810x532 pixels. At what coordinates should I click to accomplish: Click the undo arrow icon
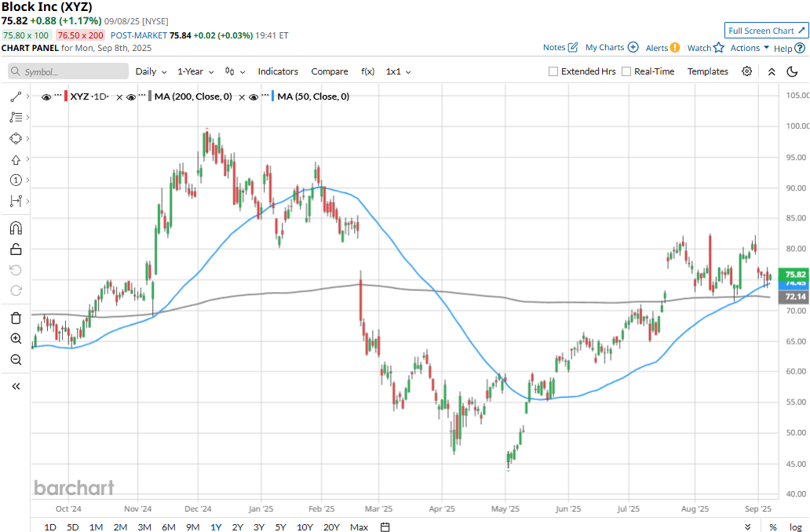coord(16,270)
